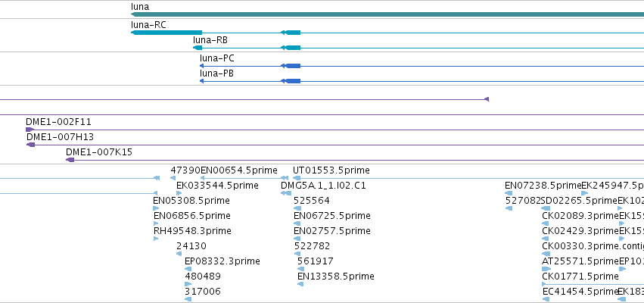Select the dark teal luna gene bar
The width and height of the screenshot is (644, 303).
[387, 14]
